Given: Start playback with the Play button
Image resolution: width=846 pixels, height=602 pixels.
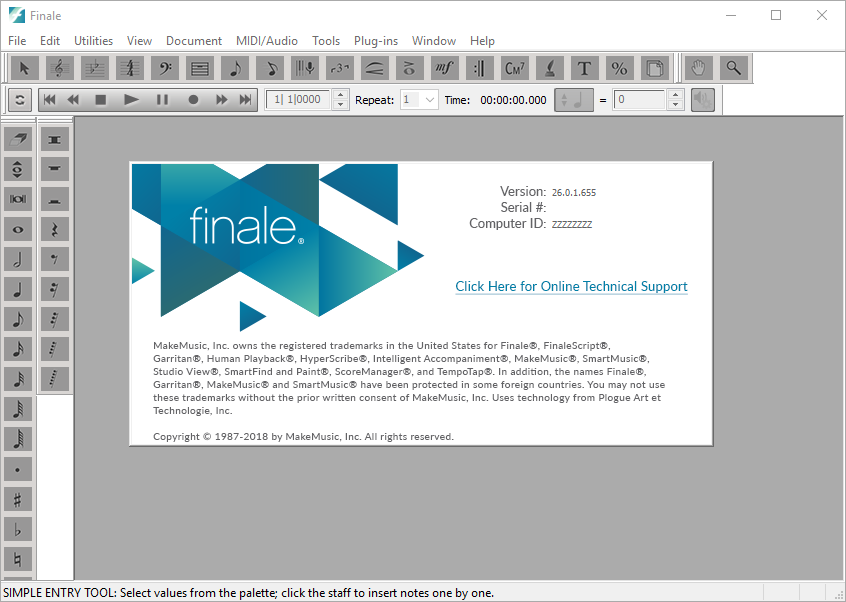Looking at the screenshot, I should [131, 100].
